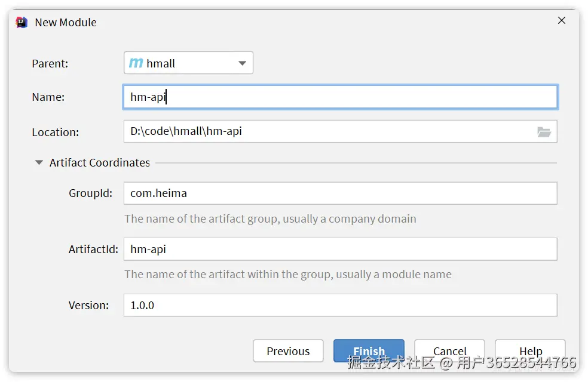Click the GroupId hint about company domain
This screenshot has width=588, height=382.
pyautogui.click(x=270, y=219)
